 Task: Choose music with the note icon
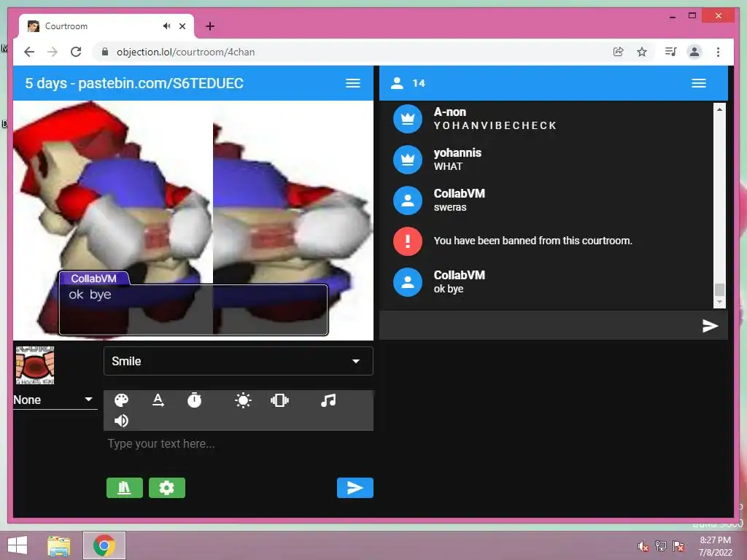328,400
